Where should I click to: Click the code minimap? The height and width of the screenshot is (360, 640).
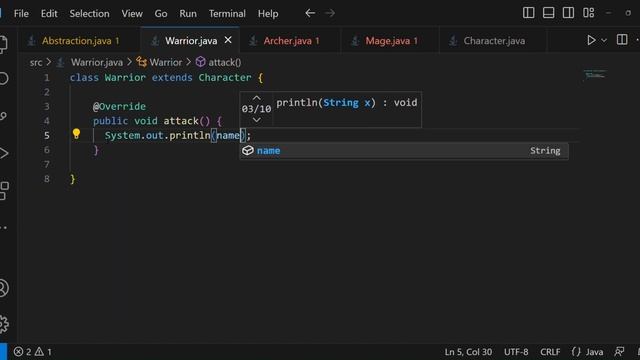click(595, 75)
